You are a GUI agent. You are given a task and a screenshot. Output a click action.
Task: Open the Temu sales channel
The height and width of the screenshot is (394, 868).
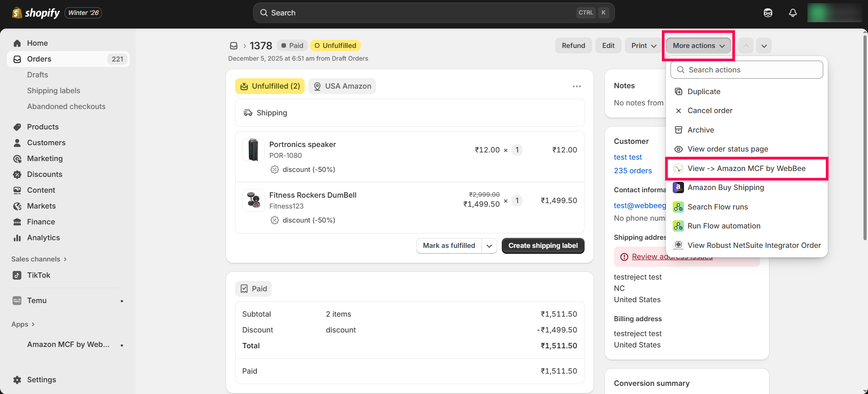tap(37, 300)
